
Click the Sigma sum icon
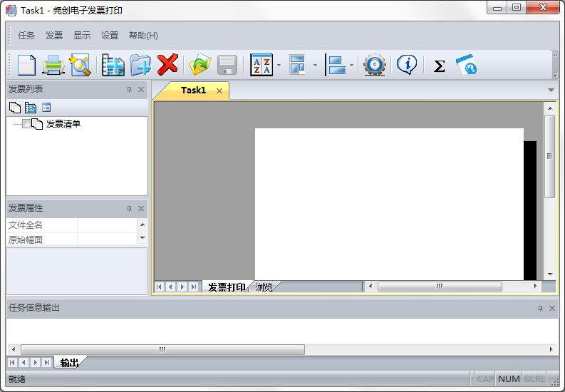pos(439,66)
